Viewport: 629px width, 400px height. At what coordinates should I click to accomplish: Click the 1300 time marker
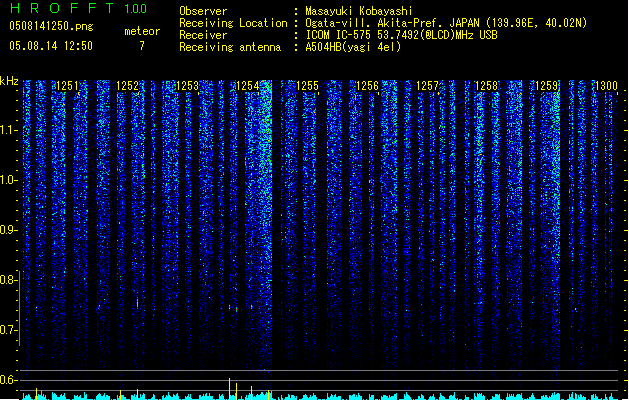(x=606, y=86)
